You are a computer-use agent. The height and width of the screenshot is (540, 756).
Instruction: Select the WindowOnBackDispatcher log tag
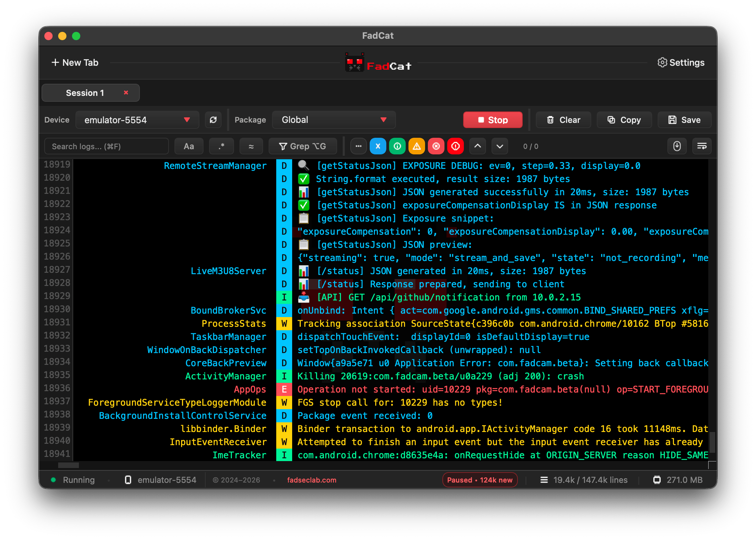(x=207, y=350)
